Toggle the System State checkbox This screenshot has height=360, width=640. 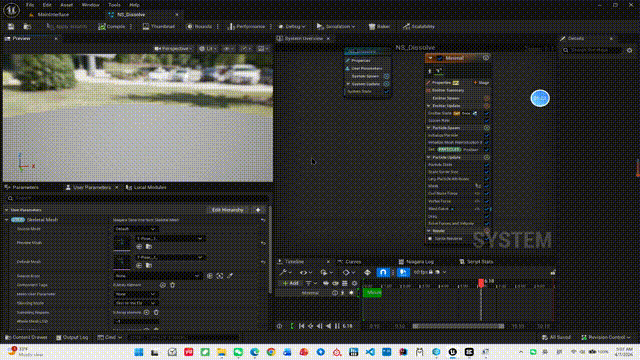click(386, 92)
